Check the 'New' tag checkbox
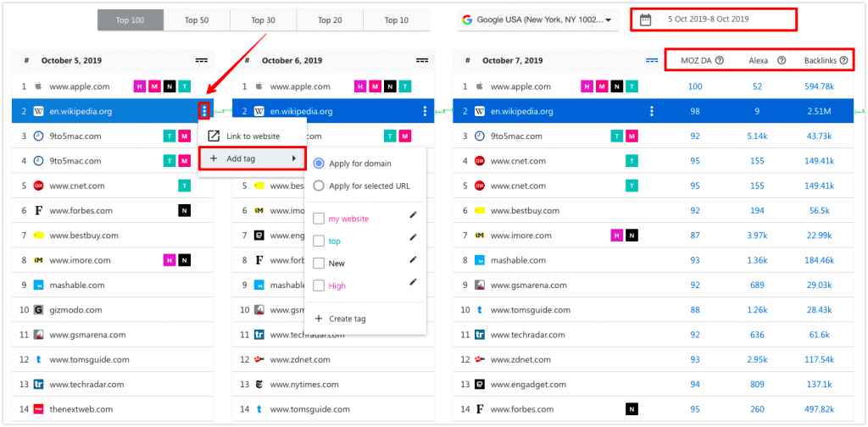 pyautogui.click(x=319, y=263)
